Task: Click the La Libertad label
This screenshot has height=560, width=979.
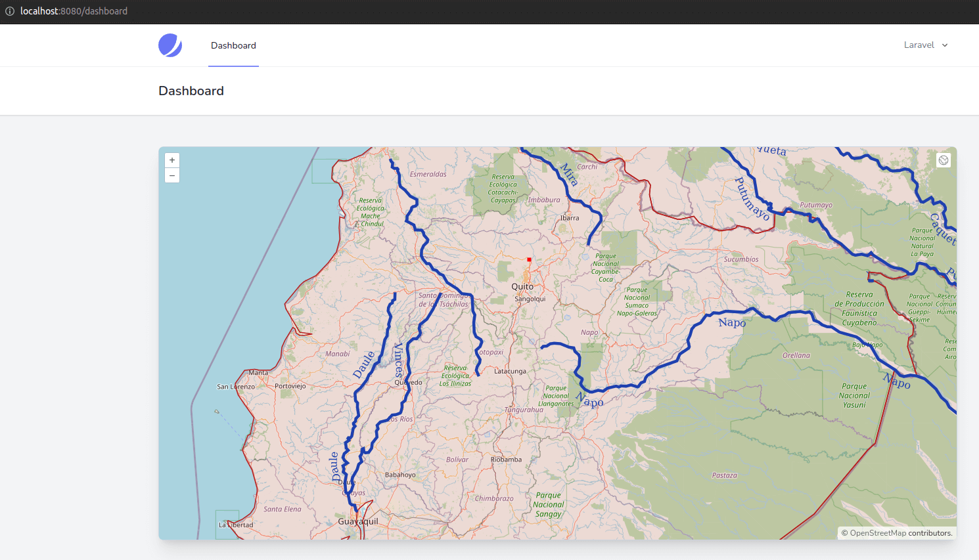Action: pos(236,525)
